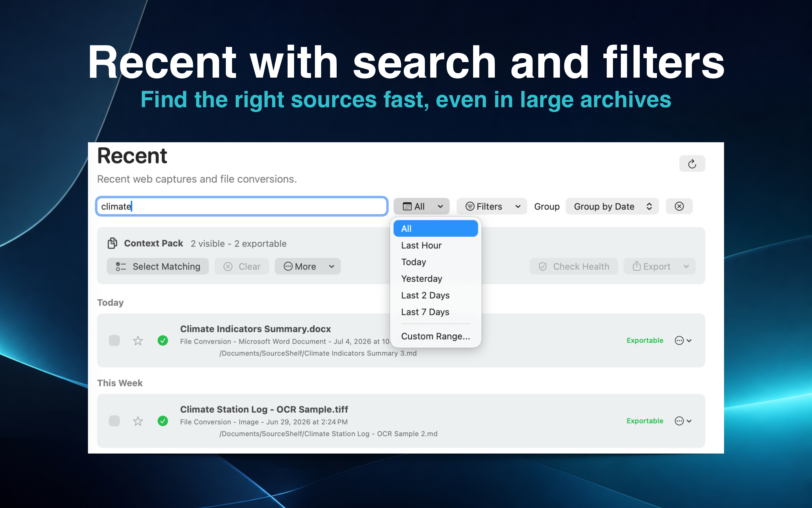Click Exportable status for Climate Indicators Summary
The image size is (812, 508).
(x=645, y=340)
